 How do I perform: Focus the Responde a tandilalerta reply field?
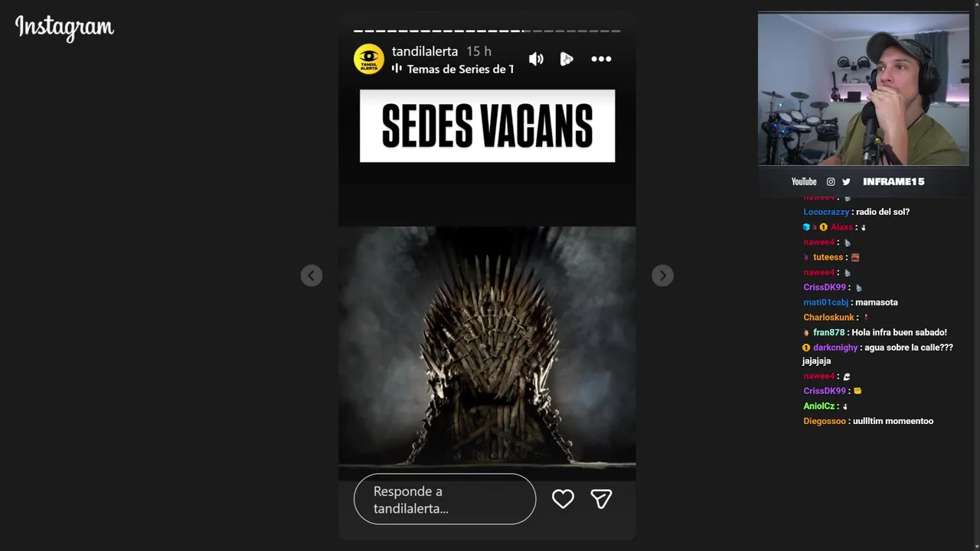coord(445,499)
